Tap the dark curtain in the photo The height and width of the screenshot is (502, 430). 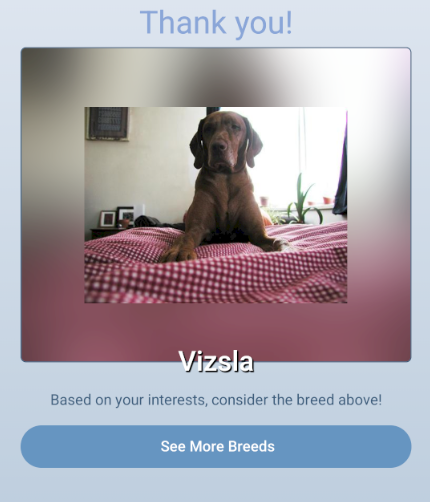[341, 167]
